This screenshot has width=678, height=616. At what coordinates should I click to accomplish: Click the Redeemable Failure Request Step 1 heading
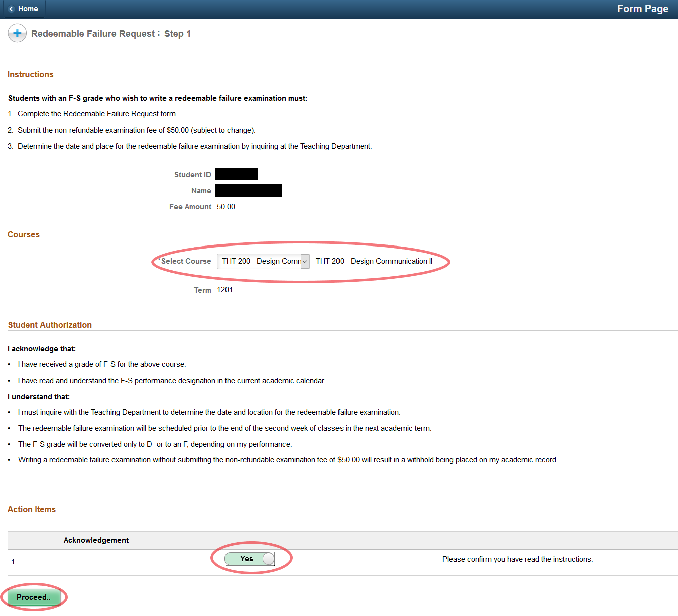click(x=110, y=34)
